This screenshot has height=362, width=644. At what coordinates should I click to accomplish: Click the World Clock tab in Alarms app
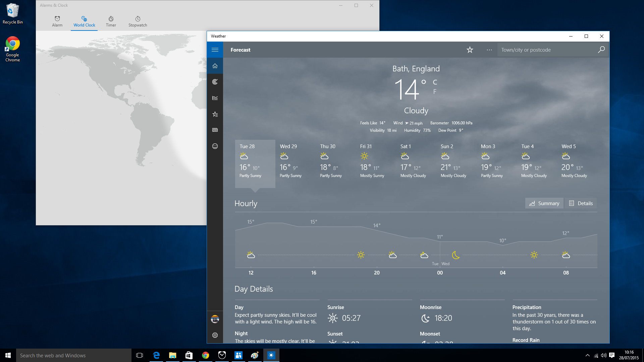click(x=84, y=21)
